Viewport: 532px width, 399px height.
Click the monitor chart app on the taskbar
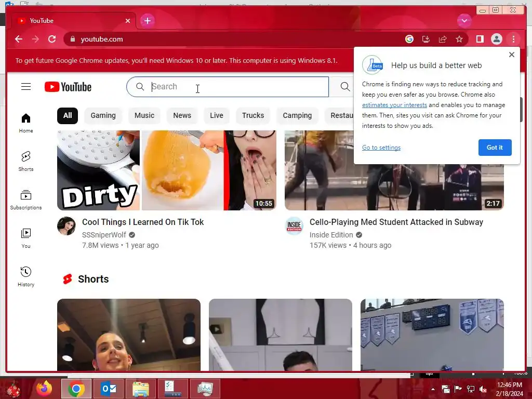coord(205,389)
